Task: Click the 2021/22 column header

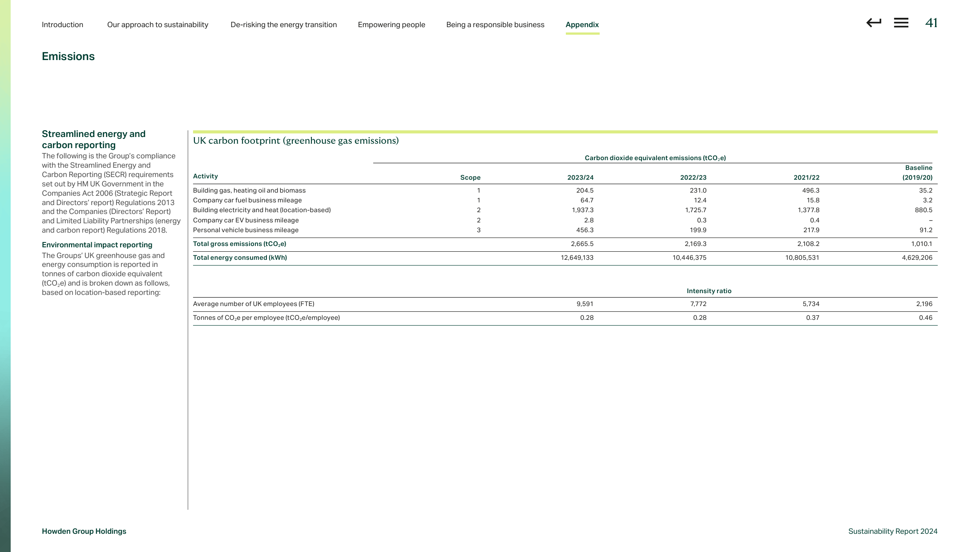Action: click(x=806, y=177)
